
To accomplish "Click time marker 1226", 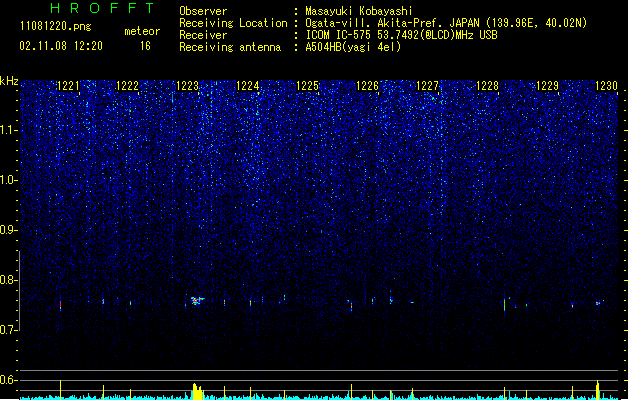I will coord(367,86).
